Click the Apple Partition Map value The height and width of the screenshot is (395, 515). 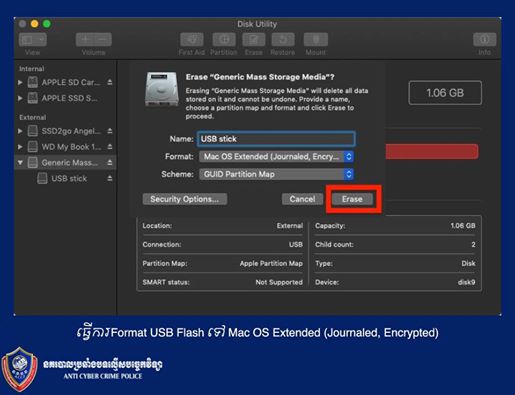(271, 263)
